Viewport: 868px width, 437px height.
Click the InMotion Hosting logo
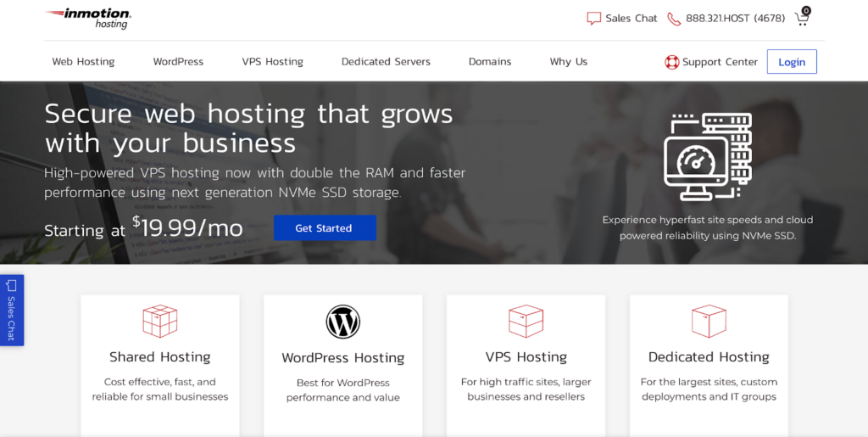[x=88, y=19]
